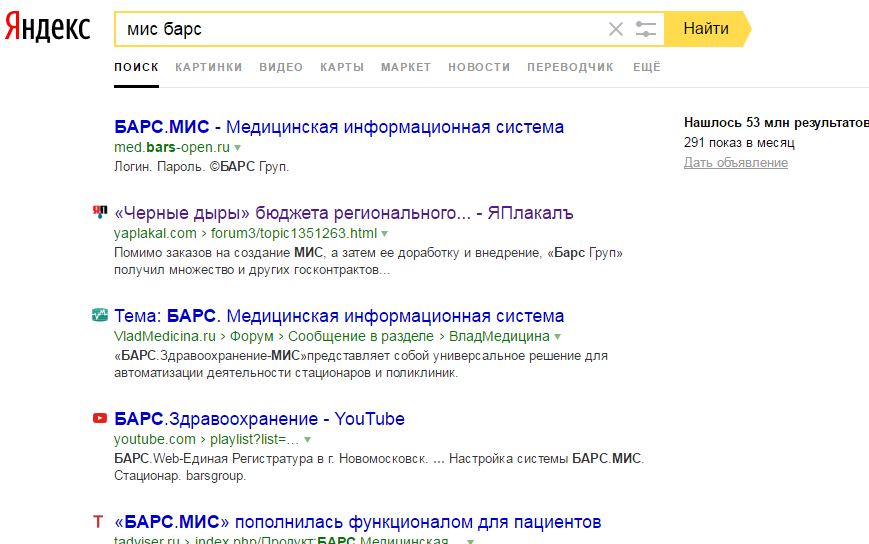Click the VladMedicina favicon

point(100,315)
